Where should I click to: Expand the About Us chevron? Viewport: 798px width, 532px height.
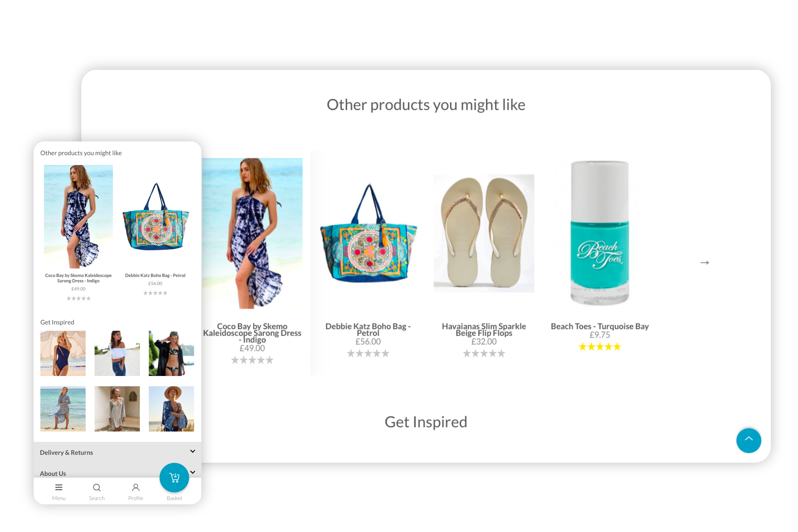(x=193, y=472)
